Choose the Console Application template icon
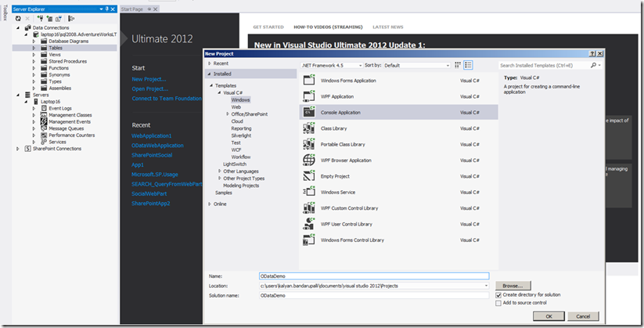 309,112
